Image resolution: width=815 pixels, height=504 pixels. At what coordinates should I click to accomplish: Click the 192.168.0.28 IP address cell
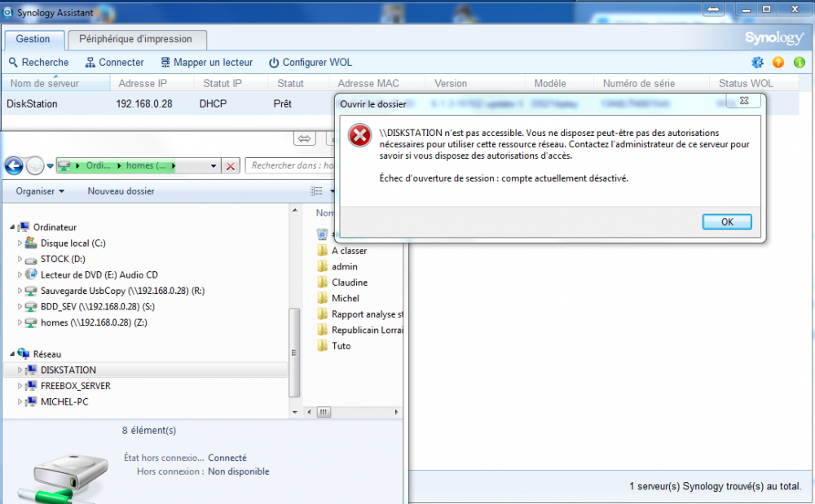pos(144,103)
